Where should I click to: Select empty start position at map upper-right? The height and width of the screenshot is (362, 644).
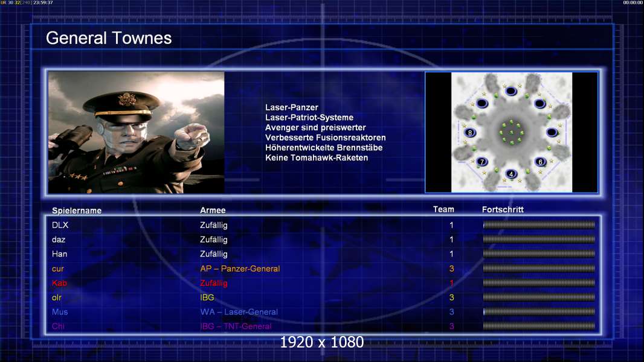click(540, 103)
